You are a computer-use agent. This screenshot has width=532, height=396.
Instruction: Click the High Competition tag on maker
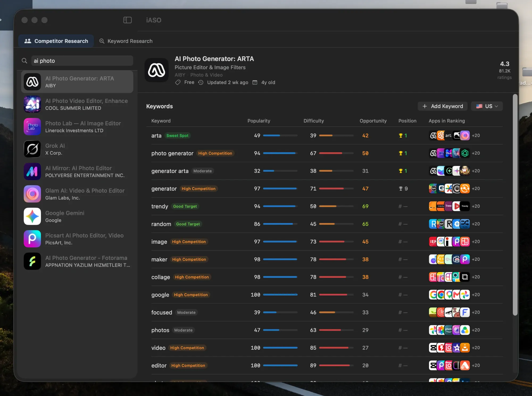[x=189, y=259]
